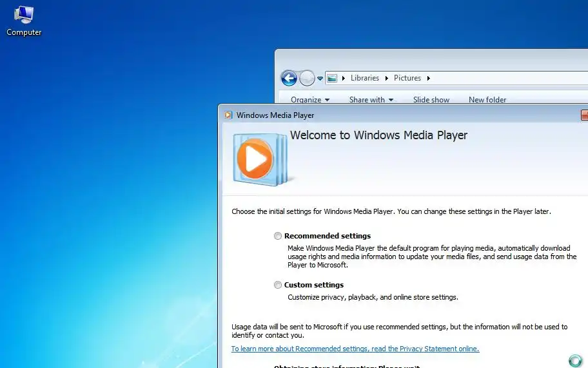Open Explorer recent pages dropdown arrow
The width and height of the screenshot is (588, 368).
(x=320, y=79)
